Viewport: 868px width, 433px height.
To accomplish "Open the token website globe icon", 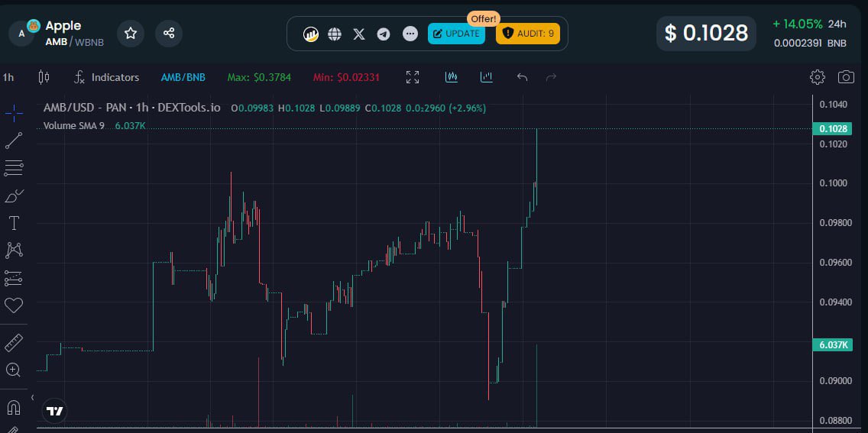I will point(335,34).
